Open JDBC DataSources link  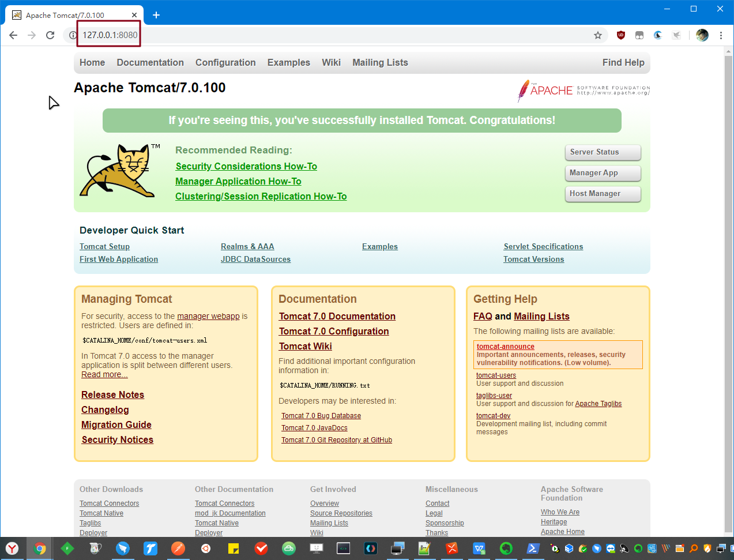point(255,260)
